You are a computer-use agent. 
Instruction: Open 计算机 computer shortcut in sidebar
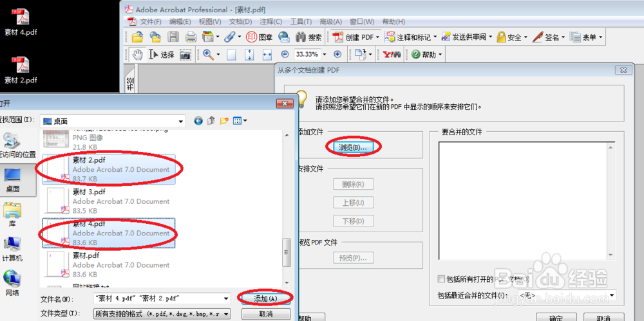pyautogui.click(x=12, y=250)
